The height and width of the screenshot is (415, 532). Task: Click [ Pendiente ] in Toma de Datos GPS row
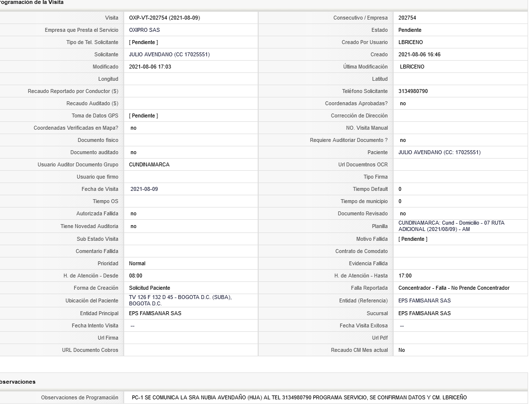click(144, 115)
